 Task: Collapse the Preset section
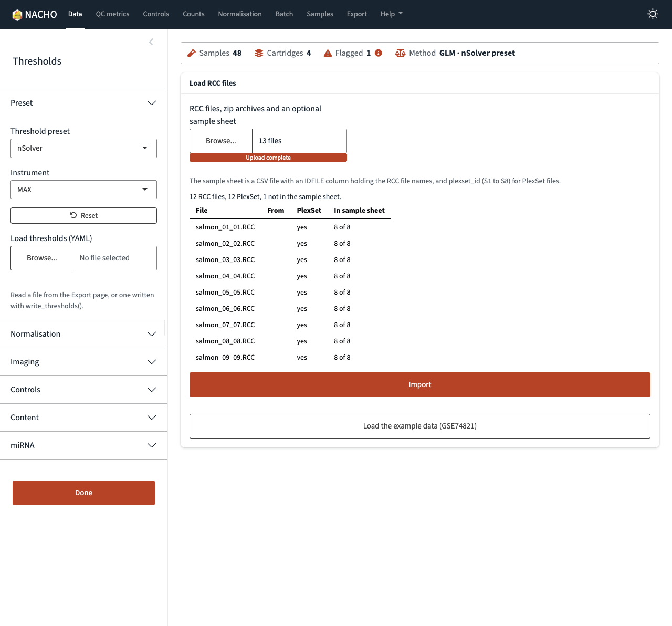83,103
